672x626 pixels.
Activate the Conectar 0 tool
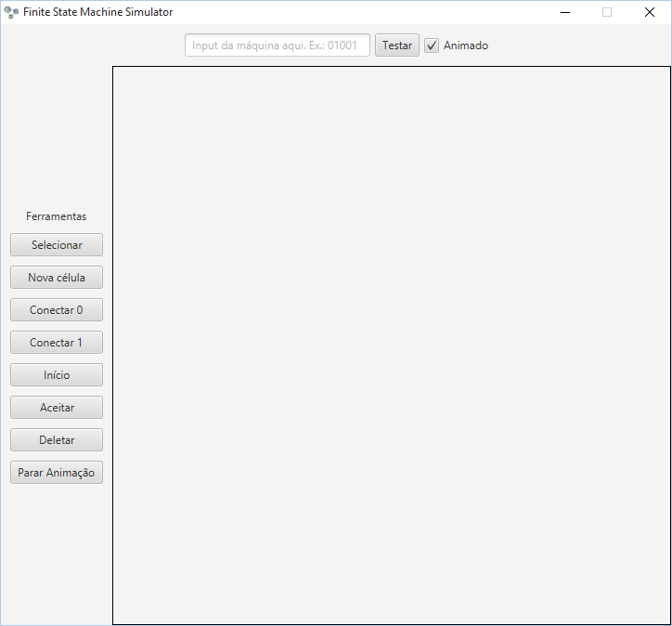(x=57, y=310)
